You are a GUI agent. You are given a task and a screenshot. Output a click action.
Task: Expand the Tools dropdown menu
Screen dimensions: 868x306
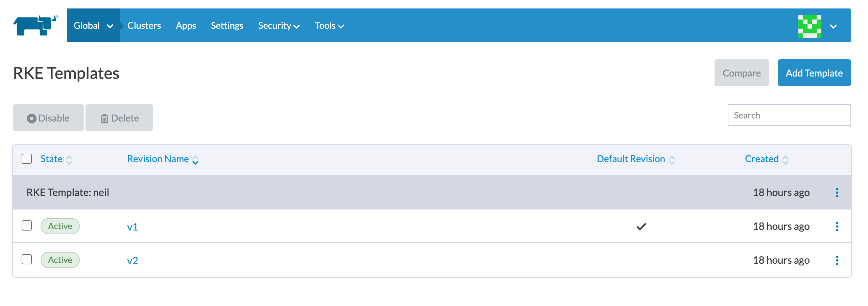coord(330,25)
